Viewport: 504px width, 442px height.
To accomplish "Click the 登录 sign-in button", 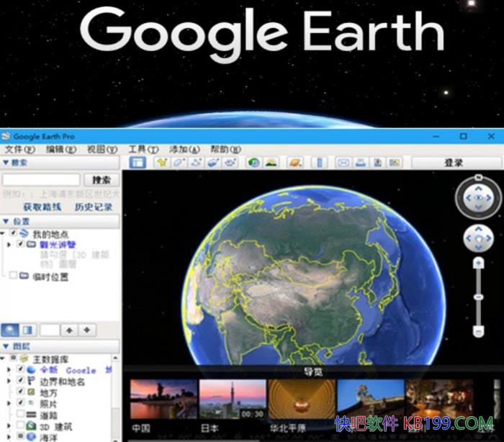I will (454, 163).
